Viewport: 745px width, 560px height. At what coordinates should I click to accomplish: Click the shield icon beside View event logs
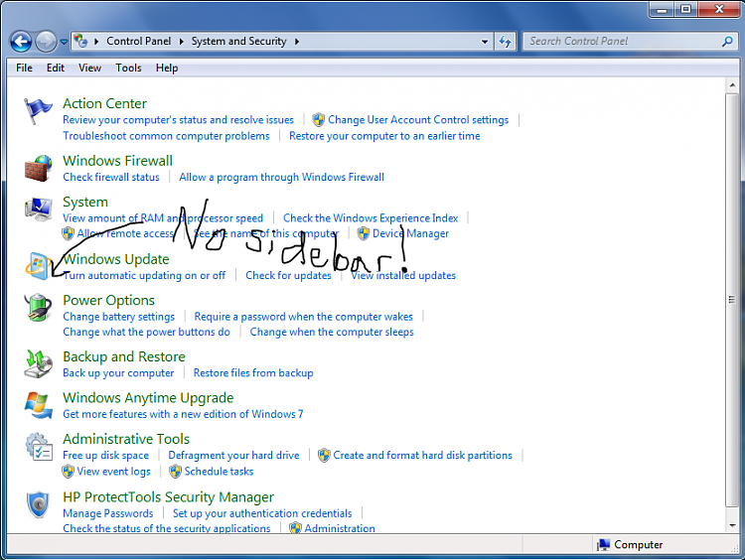[68, 472]
